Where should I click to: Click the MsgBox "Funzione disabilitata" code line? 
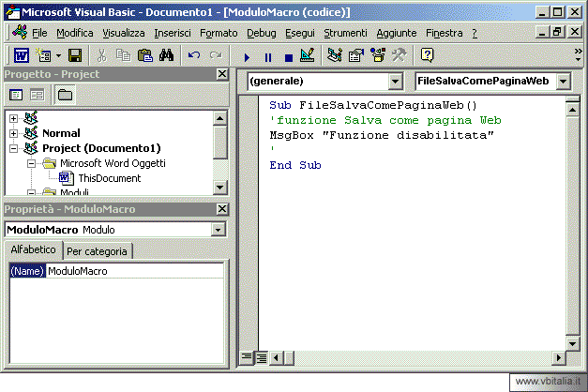pos(382,135)
